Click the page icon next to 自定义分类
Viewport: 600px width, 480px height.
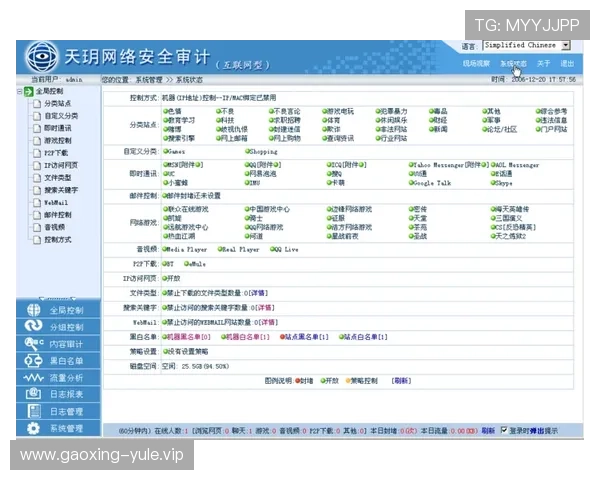coord(37,116)
